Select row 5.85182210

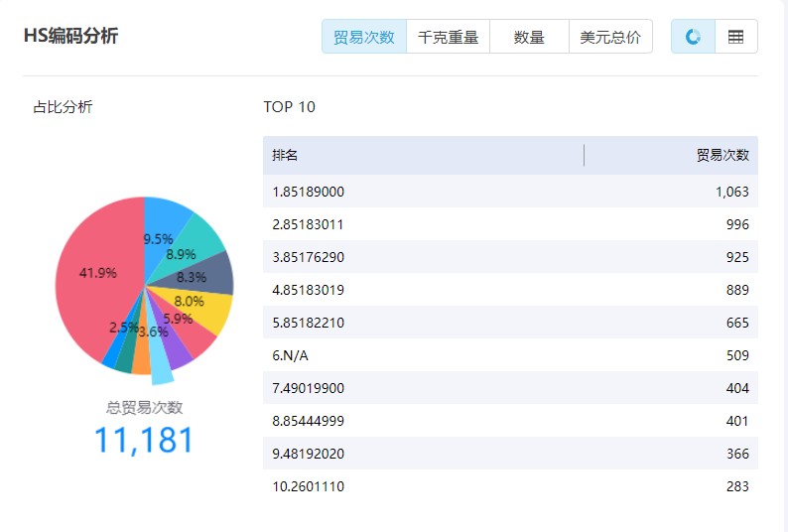tap(510, 323)
